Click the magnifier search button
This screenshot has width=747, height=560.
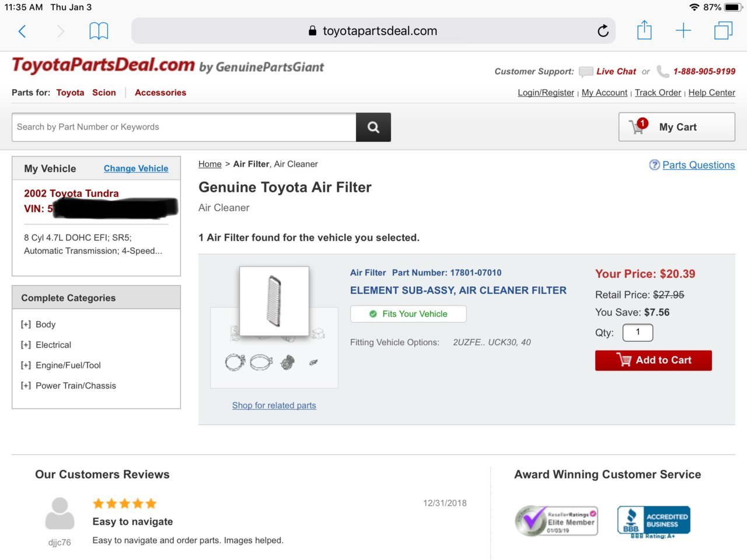tap(373, 127)
